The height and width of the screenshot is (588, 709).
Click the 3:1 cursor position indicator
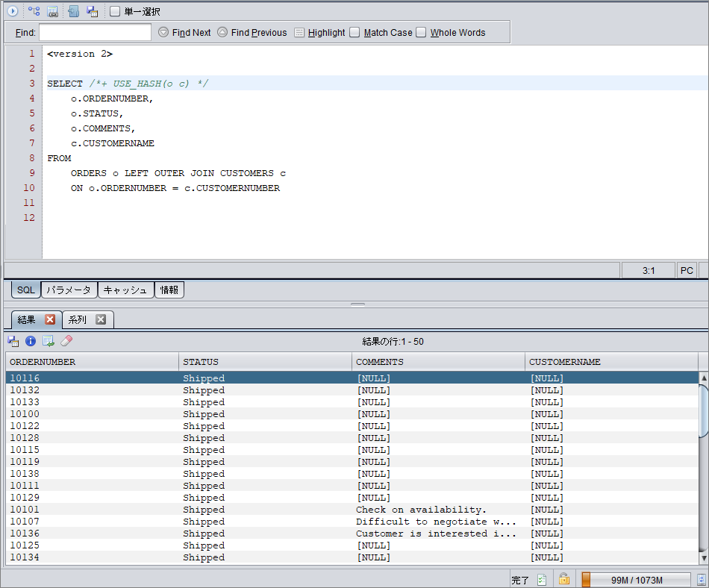[649, 270]
